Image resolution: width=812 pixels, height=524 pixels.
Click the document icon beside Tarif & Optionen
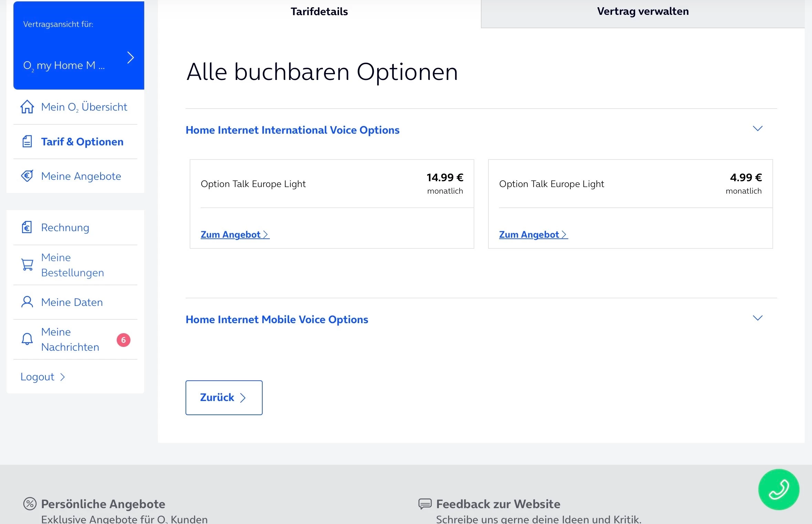pos(27,142)
